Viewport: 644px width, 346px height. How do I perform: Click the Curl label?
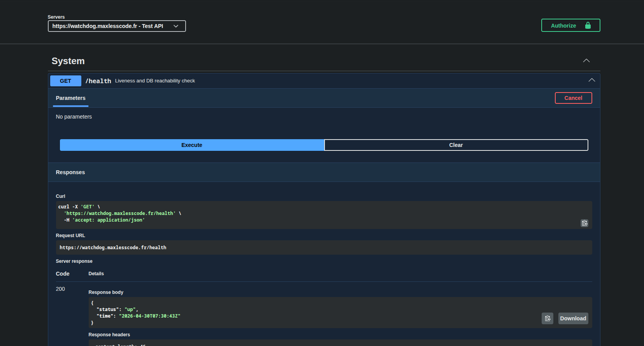(61, 196)
